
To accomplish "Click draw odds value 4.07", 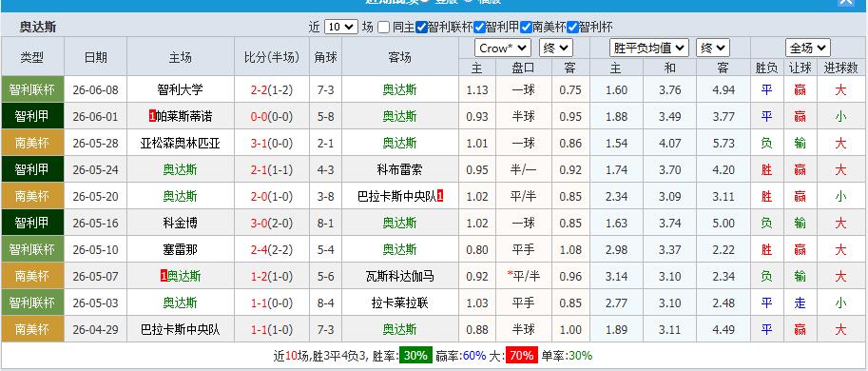I will [x=670, y=143].
